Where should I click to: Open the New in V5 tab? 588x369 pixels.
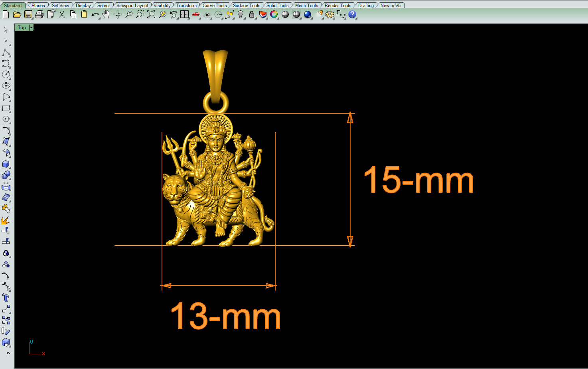391,5
